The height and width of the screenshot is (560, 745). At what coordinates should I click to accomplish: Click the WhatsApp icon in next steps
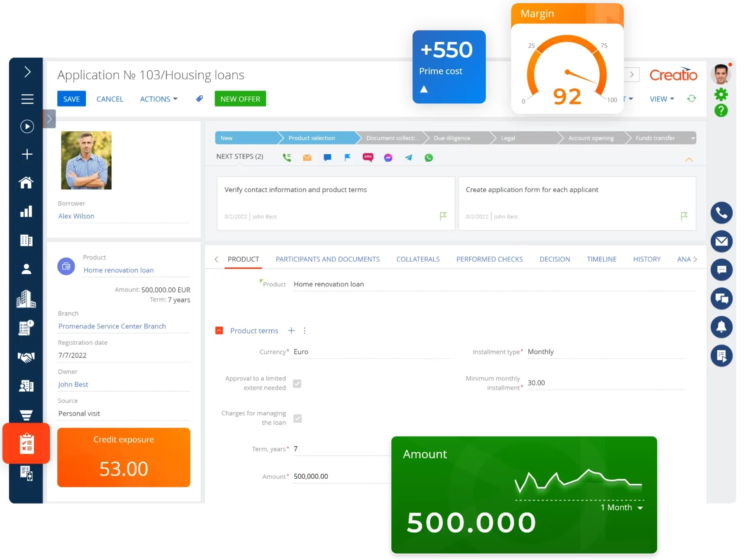(428, 158)
